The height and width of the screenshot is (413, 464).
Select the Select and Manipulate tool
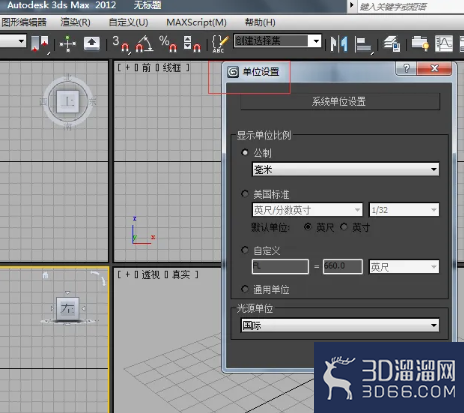pyautogui.click(x=68, y=44)
